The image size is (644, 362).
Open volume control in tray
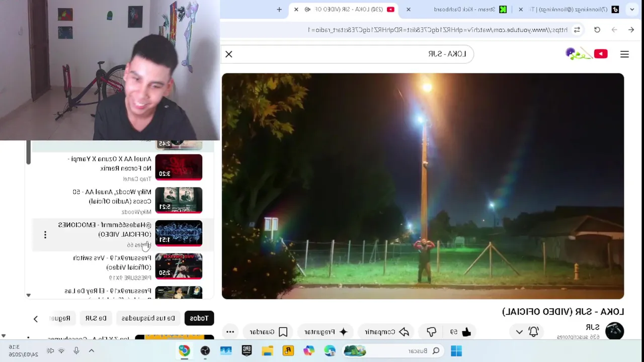(x=51, y=351)
